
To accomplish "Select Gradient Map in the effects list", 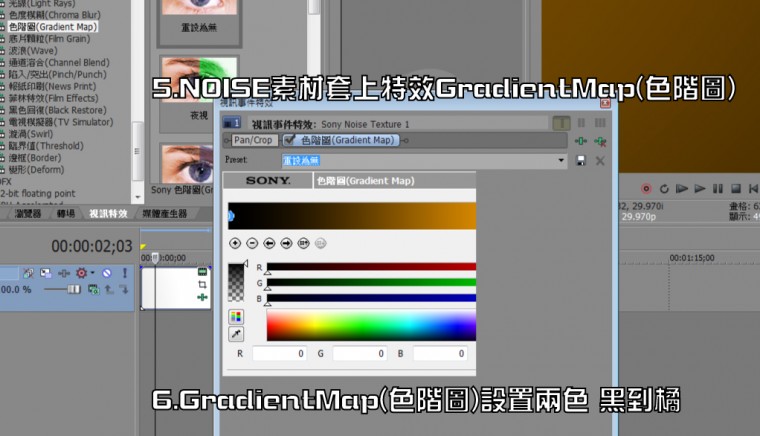I will (x=52, y=27).
